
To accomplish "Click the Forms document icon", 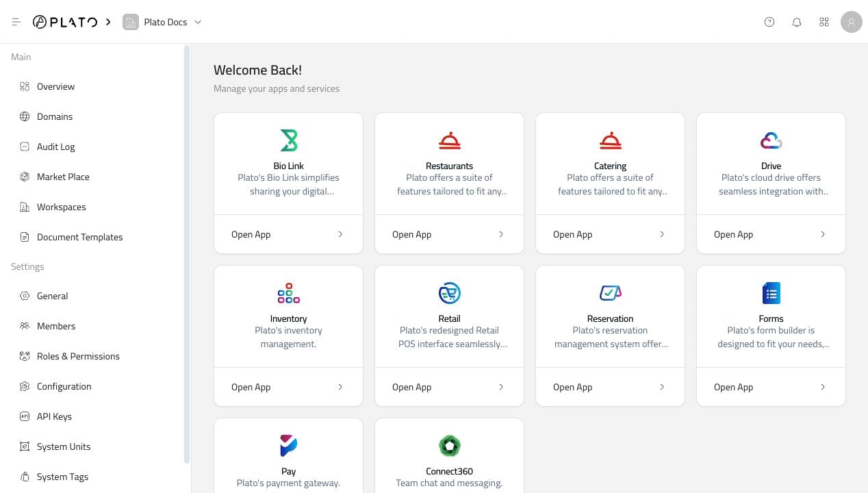I will (x=771, y=293).
